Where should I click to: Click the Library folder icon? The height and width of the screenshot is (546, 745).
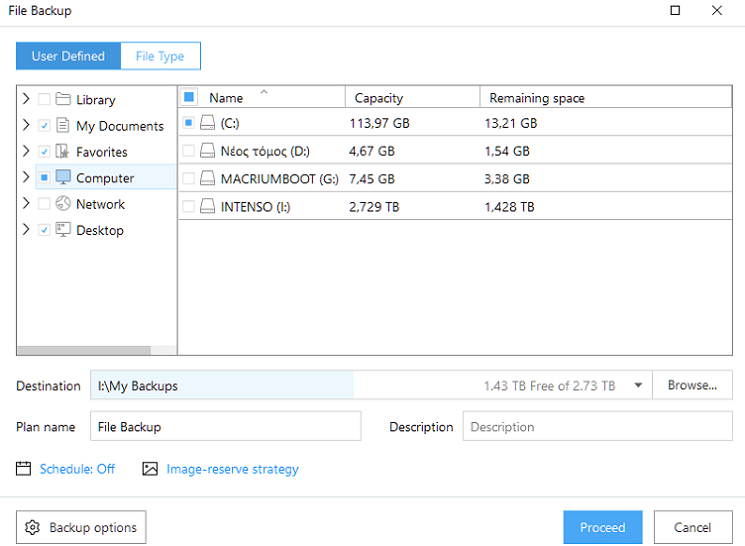pyautogui.click(x=63, y=99)
